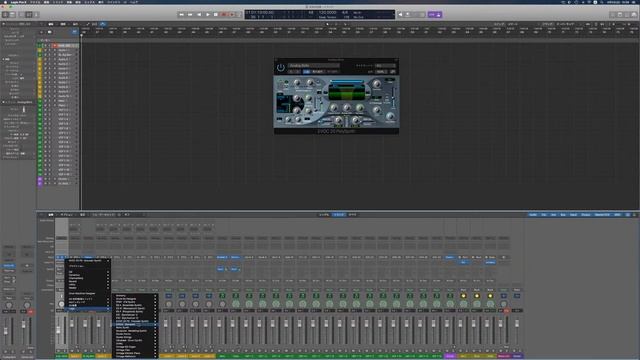Click the first blue Bus send slot

(x=220, y=269)
